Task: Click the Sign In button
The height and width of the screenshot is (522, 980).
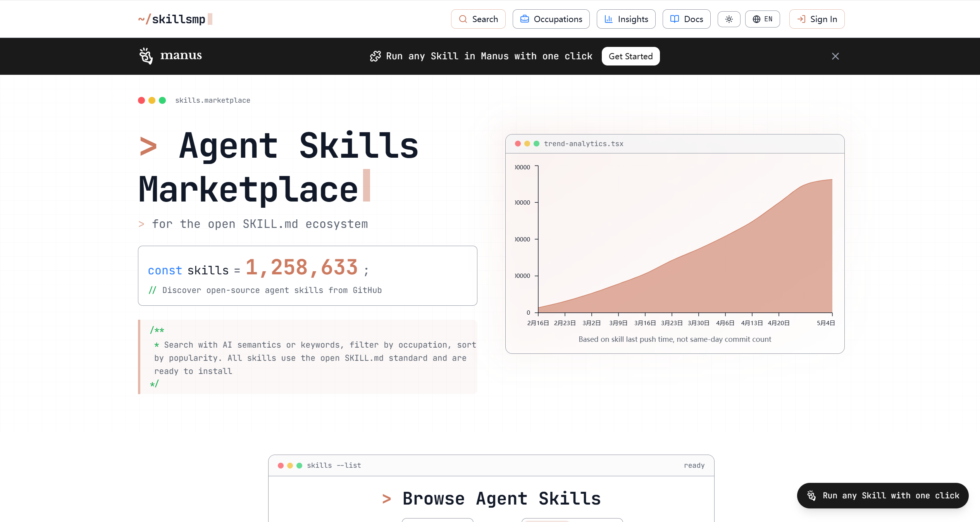Action: [817, 19]
